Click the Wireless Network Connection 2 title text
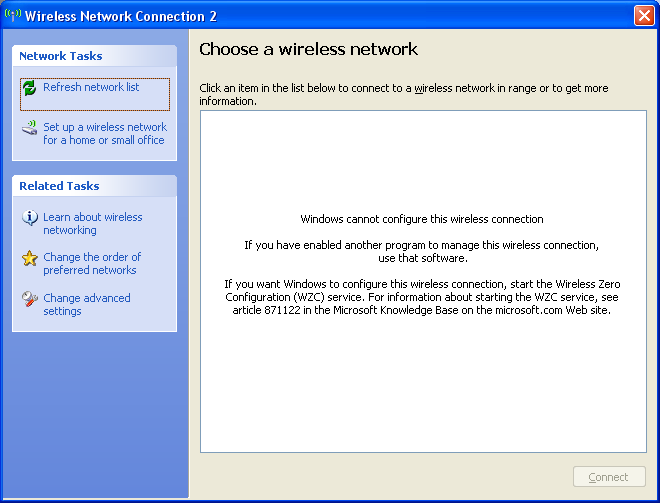Screen dimensions: 660x503 point(121,16)
